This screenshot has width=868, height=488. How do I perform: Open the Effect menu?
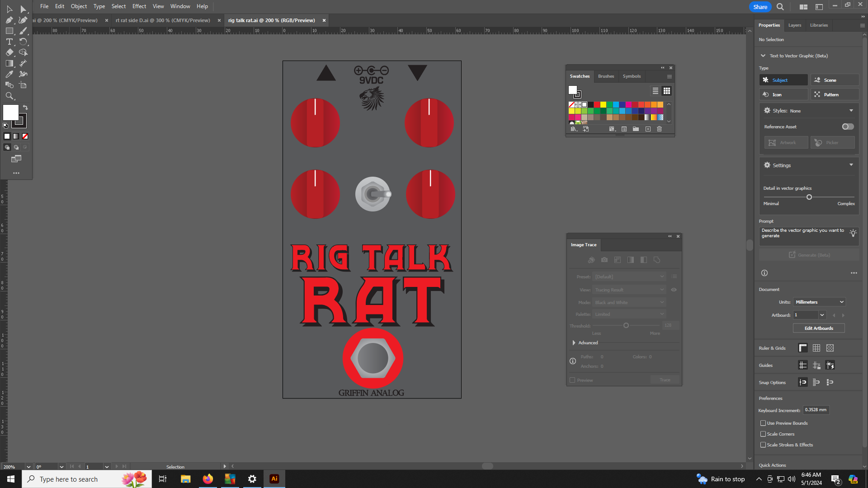pos(139,6)
